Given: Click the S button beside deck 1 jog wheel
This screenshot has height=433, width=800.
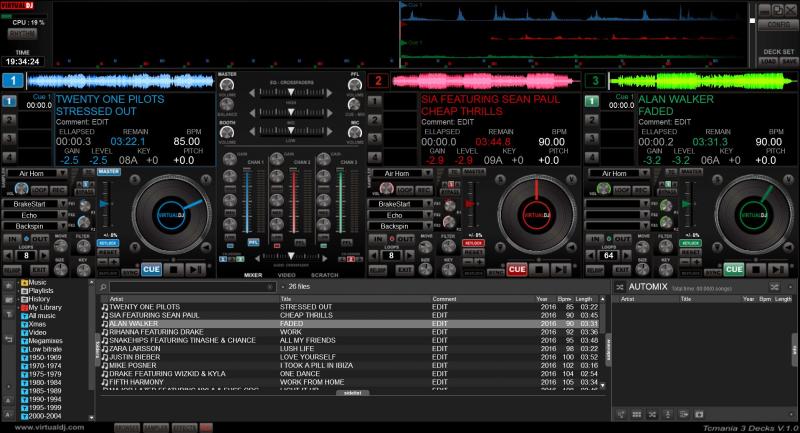Looking at the screenshot, I should pos(135,179).
